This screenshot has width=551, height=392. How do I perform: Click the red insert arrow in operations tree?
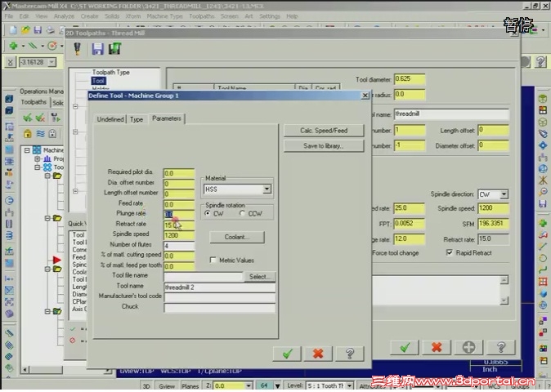pyautogui.click(x=57, y=260)
